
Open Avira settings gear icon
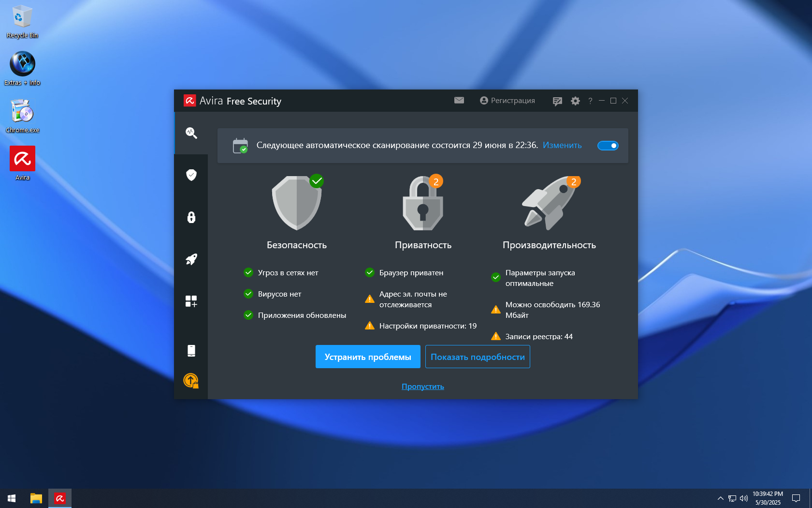point(575,101)
